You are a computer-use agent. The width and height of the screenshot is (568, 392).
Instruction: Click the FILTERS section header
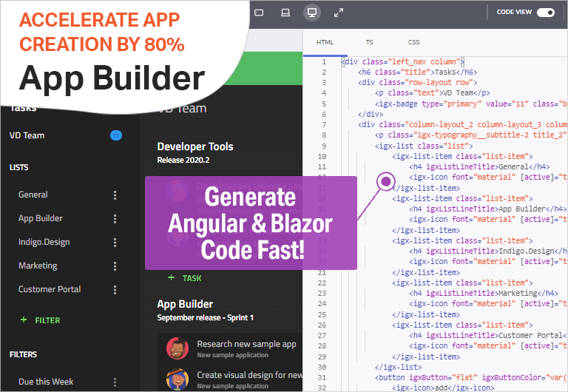[x=23, y=354]
